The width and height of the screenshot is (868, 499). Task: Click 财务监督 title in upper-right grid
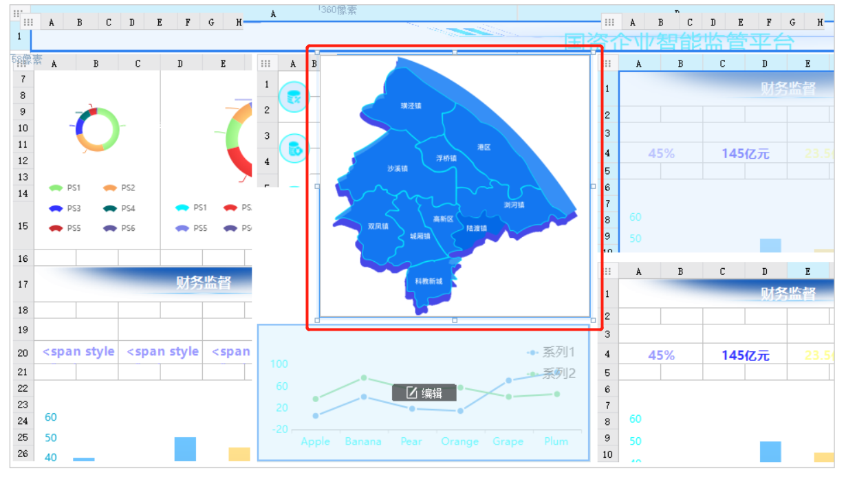788,88
